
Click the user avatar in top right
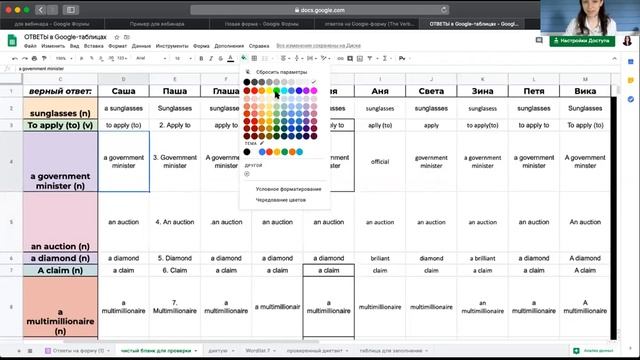[627, 41]
